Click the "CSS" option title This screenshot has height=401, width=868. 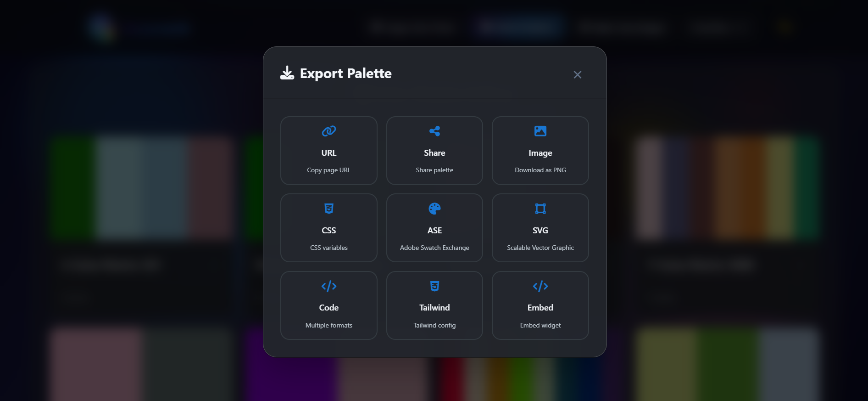click(329, 231)
